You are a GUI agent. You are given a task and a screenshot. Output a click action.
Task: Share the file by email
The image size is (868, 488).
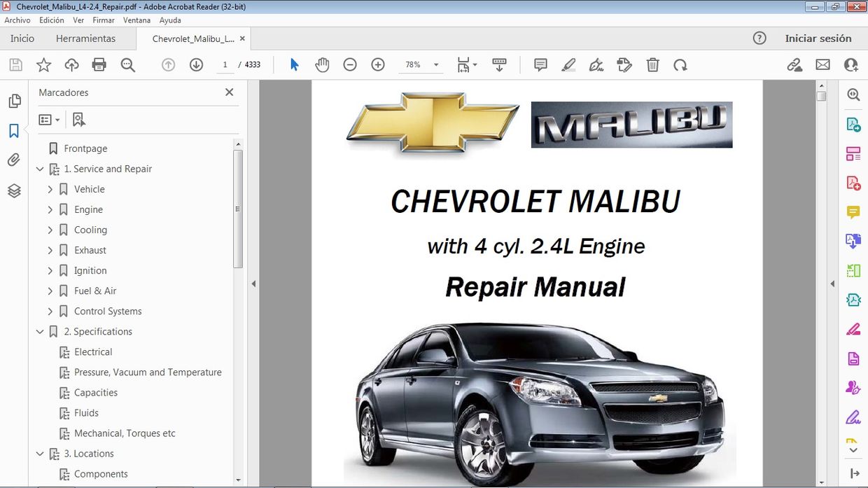822,64
